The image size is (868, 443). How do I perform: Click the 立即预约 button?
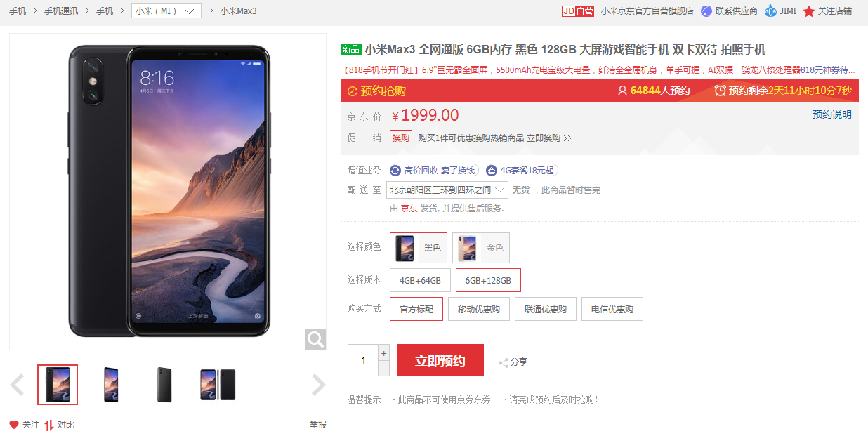click(440, 360)
